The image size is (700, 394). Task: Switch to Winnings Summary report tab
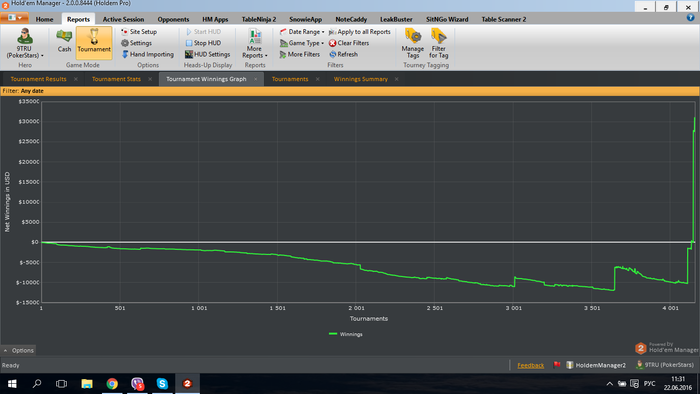tap(361, 79)
